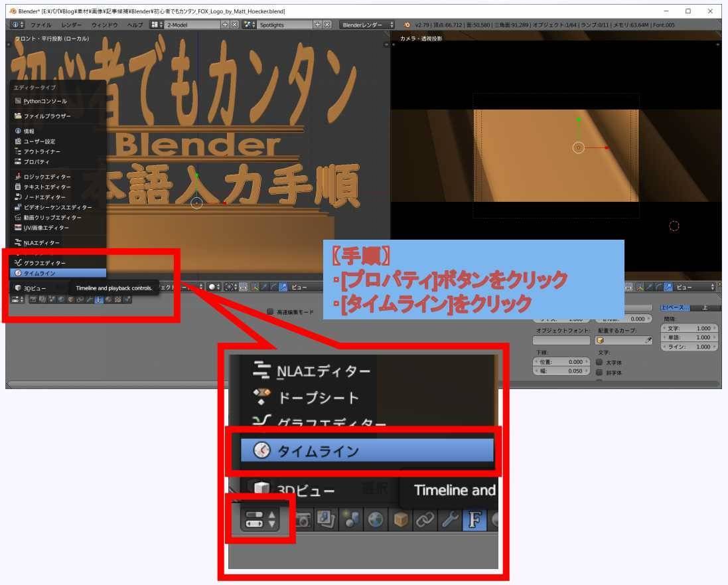728x585 pixels.
Task: Open the レンダー menu
Action: coord(72,25)
